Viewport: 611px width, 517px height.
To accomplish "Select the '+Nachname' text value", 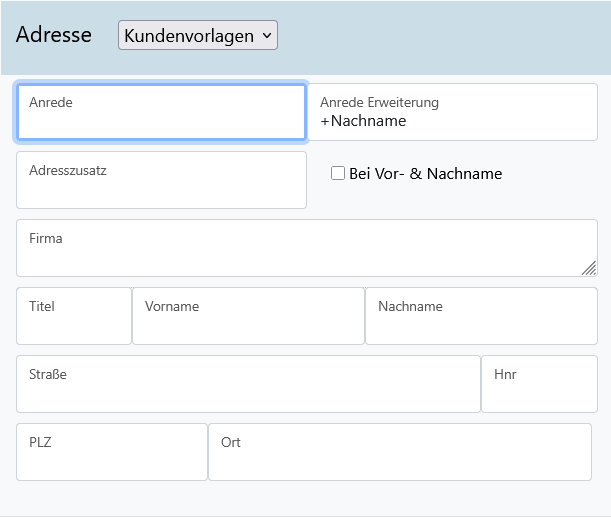I will pyautogui.click(x=363, y=121).
